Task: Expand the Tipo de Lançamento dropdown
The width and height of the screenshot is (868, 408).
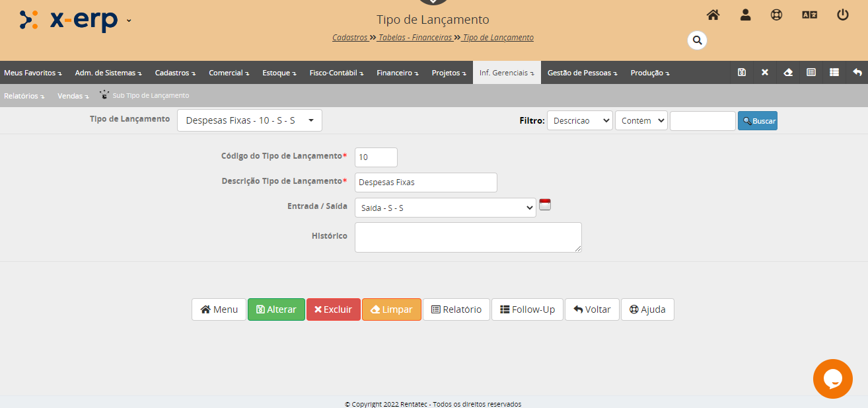Action: 249,120
